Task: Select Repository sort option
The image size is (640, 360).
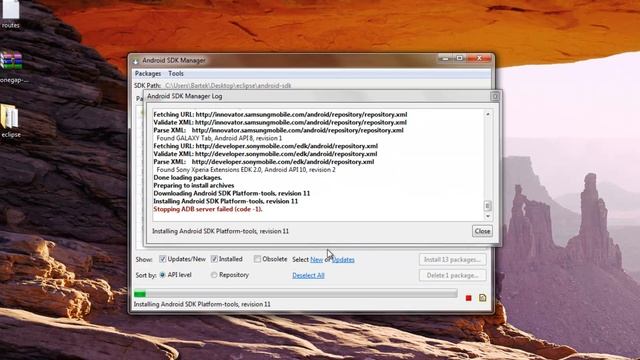Action: click(214, 275)
